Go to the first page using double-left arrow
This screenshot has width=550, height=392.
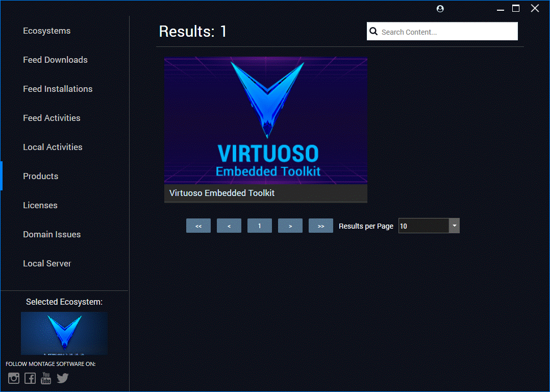click(x=198, y=225)
